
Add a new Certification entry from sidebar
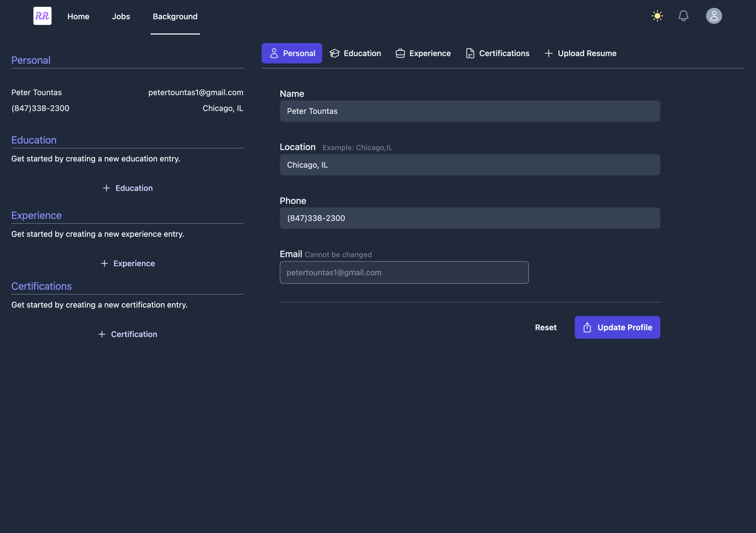[128, 334]
